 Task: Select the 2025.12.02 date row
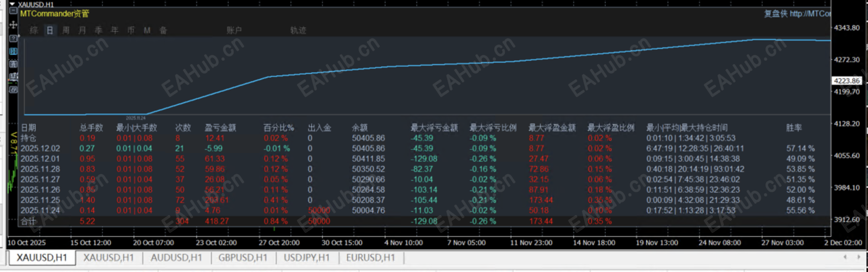(x=40, y=148)
